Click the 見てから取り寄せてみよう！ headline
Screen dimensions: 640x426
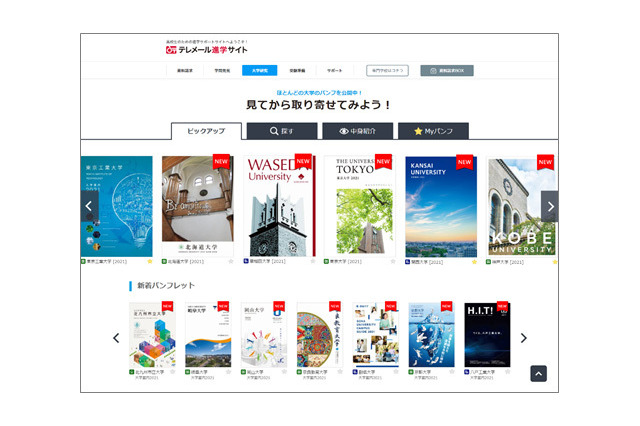click(319, 105)
